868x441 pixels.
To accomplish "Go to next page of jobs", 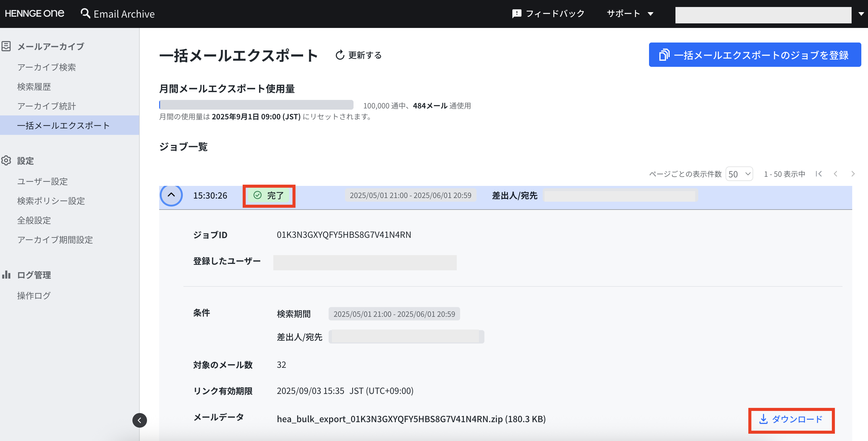I will click(853, 174).
